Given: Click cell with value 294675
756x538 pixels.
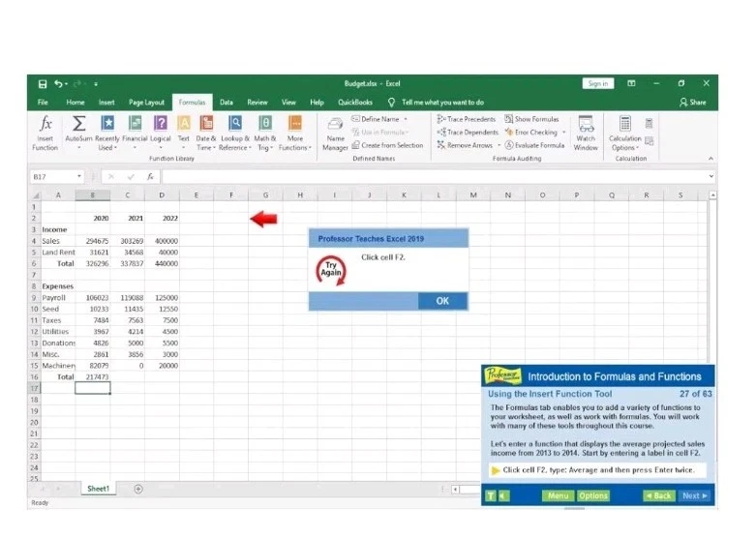Looking at the screenshot, I should [x=93, y=241].
